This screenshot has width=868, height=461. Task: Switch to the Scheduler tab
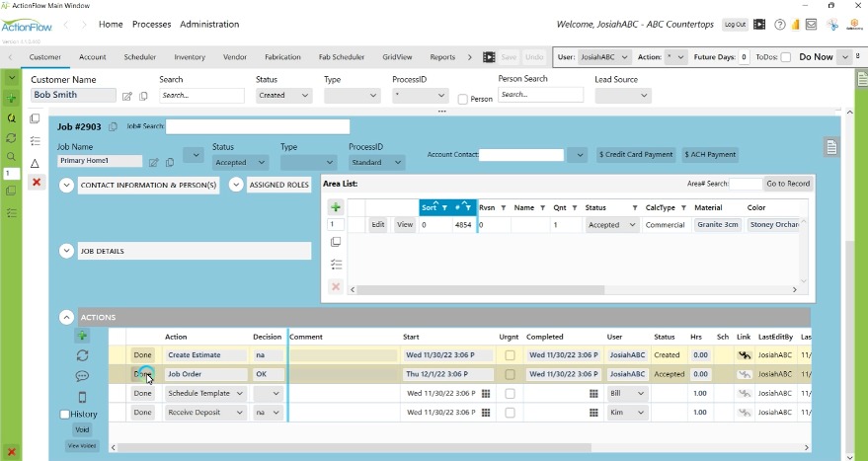pos(139,57)
